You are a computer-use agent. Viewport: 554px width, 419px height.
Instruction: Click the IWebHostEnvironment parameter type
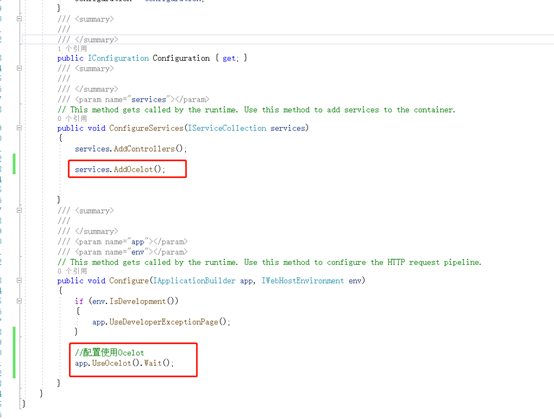(302, 281)
